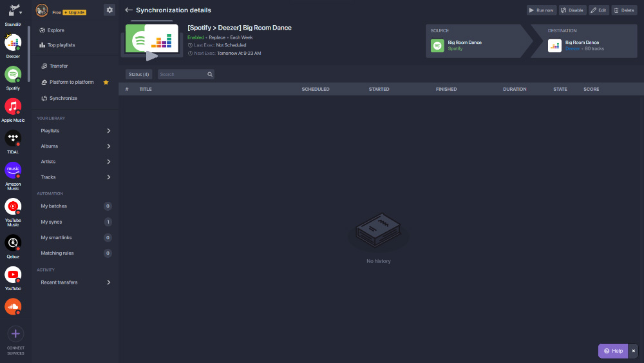Click the source Spotify icon
644x363 pixels.
tap(437, 45)
